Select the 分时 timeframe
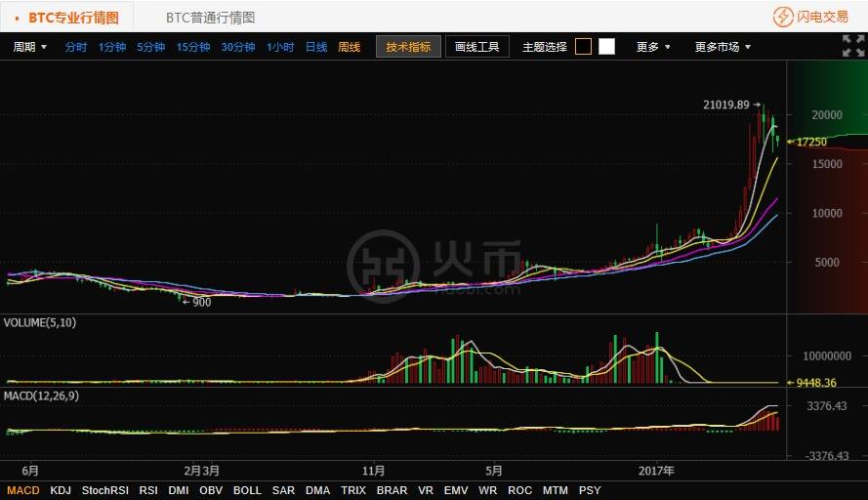The width and height of the screenshot is (868, 500). coord(76,47)
